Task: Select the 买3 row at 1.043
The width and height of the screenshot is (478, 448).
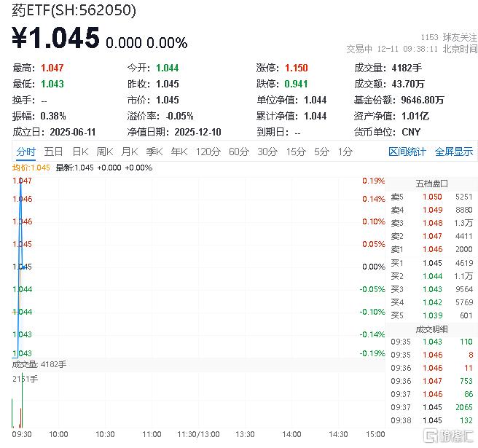Action: pyautogui.click(x=431, y=289)
